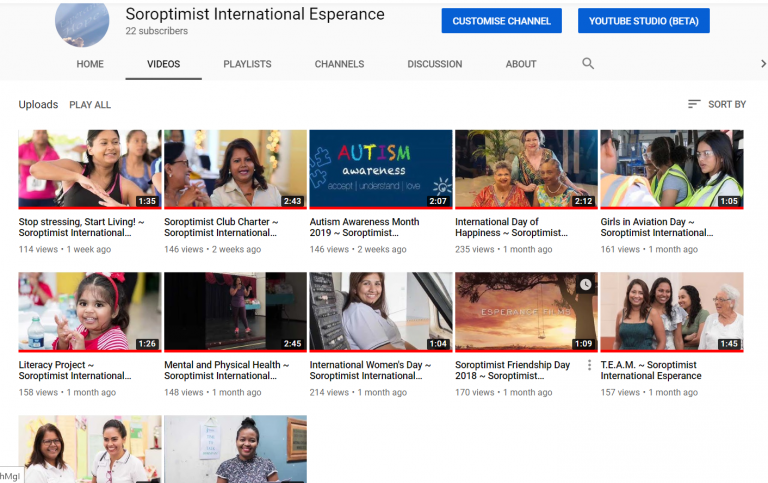
Task: Open the Autism Awareness Month 2019 thumbnail
Action: 380,169
